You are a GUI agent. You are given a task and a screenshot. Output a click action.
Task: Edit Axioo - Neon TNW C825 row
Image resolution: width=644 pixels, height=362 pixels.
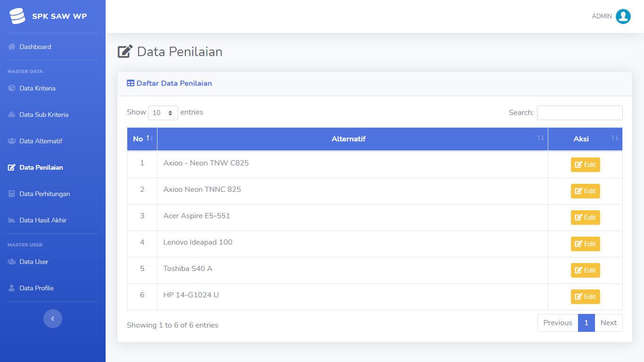(585, 165)
